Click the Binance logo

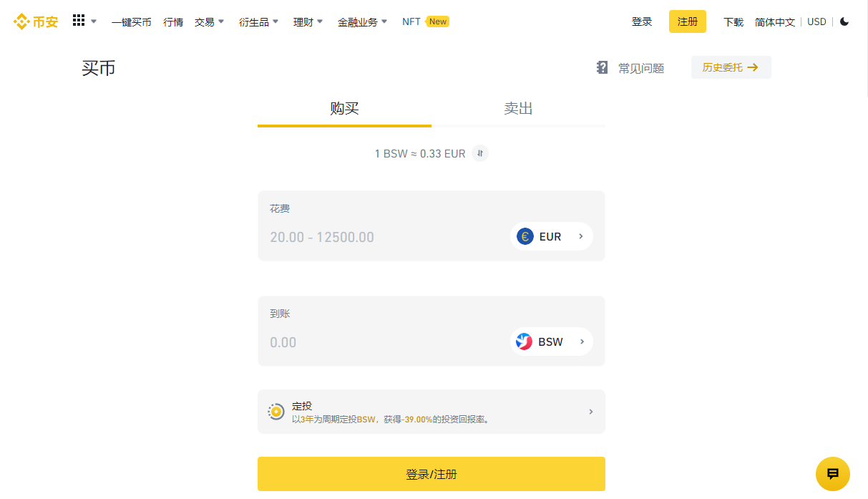36,21
